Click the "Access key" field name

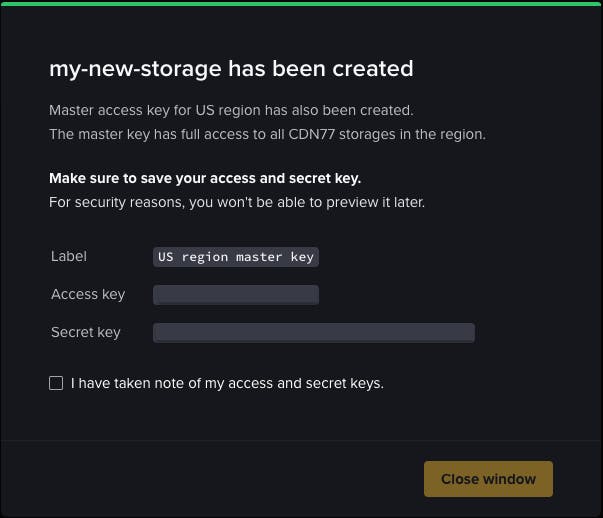click(88, 294)
